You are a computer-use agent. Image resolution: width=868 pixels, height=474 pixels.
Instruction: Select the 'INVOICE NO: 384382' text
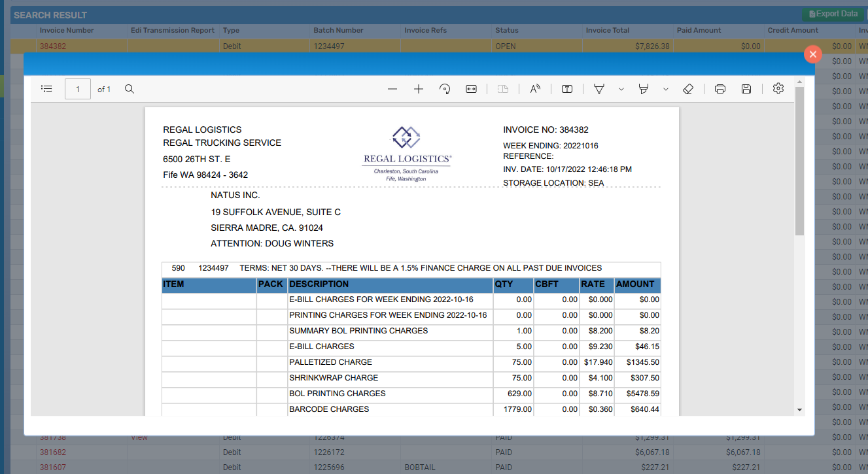[x=546, y=129]
